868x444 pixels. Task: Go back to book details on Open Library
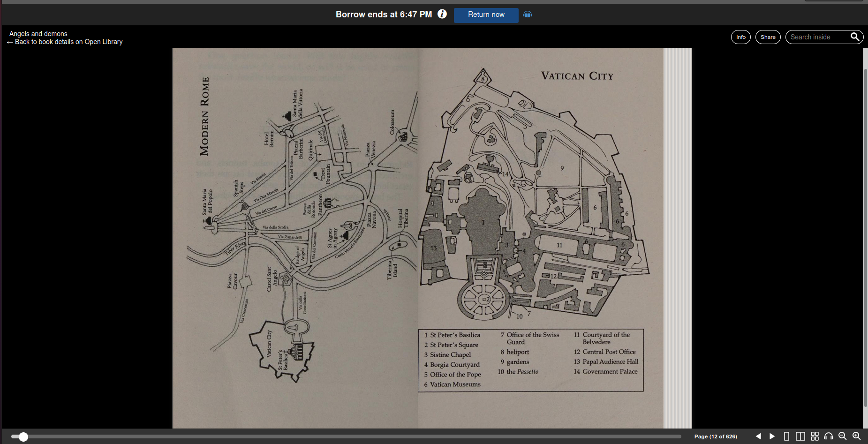[x=65, y=42]
